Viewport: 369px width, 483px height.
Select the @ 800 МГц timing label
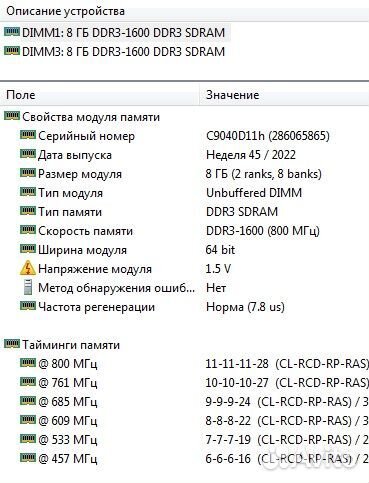coord(68,364)
